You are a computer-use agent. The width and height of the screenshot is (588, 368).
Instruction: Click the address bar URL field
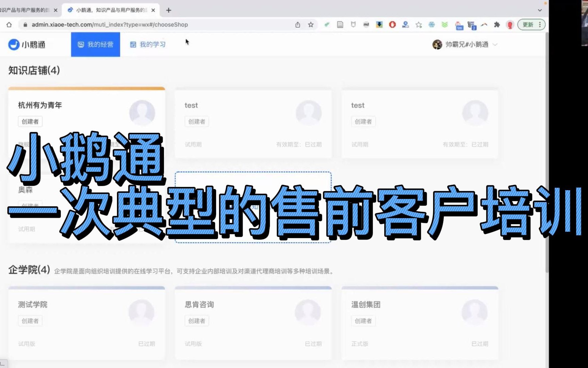[157, 25]
